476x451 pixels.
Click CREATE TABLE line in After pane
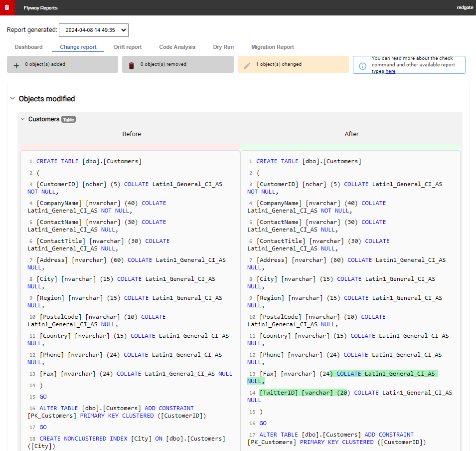pyautogui.click(x=309, y=161)
